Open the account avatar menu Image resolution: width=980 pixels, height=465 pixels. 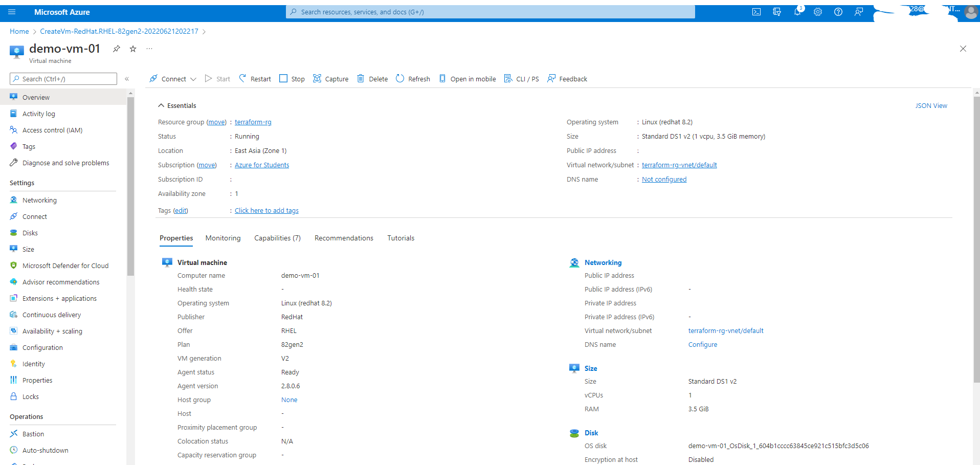coord(971,12)
